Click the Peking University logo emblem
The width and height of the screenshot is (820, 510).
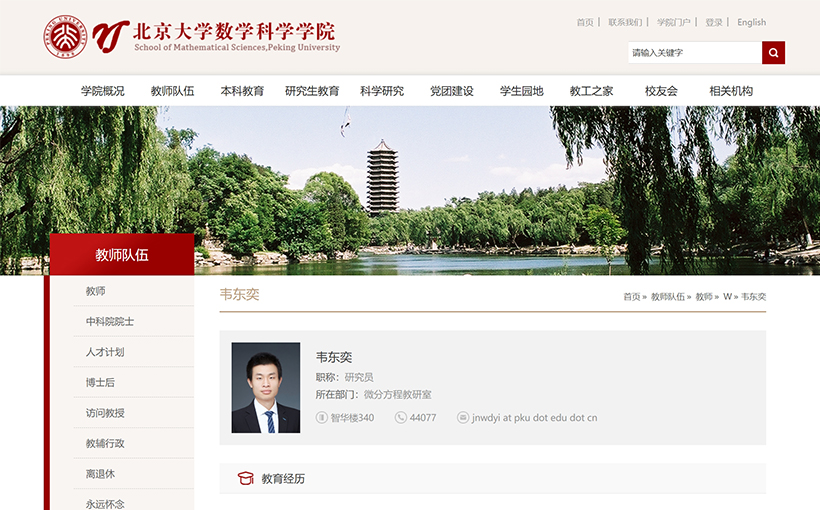point(65,36)
